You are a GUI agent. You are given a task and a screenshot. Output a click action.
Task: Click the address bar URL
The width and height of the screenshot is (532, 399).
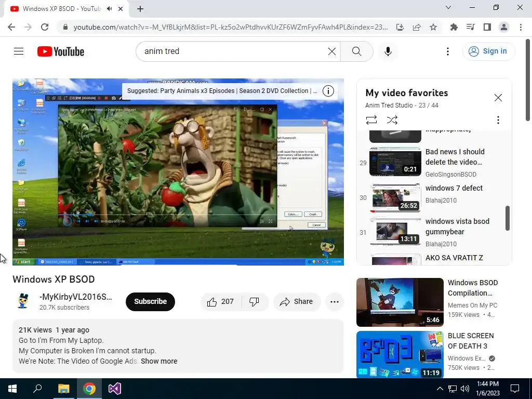[x=231, y=27]
